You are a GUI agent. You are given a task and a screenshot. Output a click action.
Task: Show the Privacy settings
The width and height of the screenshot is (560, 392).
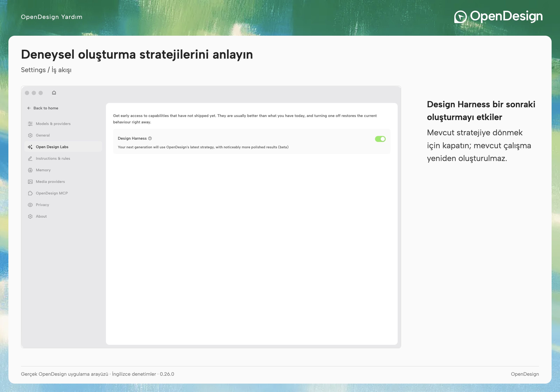(63, 205)
